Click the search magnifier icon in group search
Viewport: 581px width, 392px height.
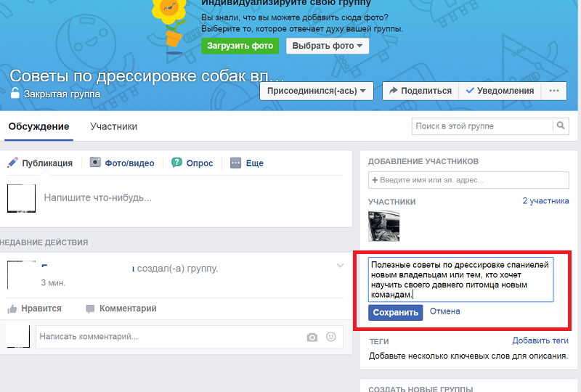tap(561, 126)
